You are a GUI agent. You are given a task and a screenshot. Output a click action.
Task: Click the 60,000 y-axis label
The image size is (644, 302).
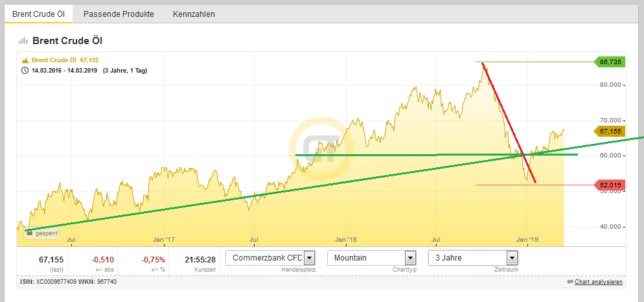coord(610,156)
